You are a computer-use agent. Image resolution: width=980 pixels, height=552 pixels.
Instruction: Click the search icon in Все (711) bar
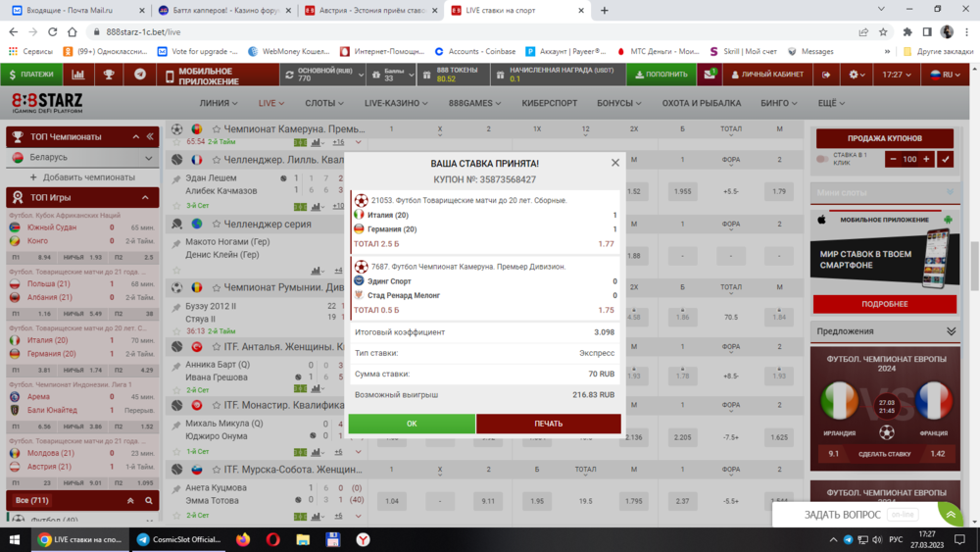point(149,500)
